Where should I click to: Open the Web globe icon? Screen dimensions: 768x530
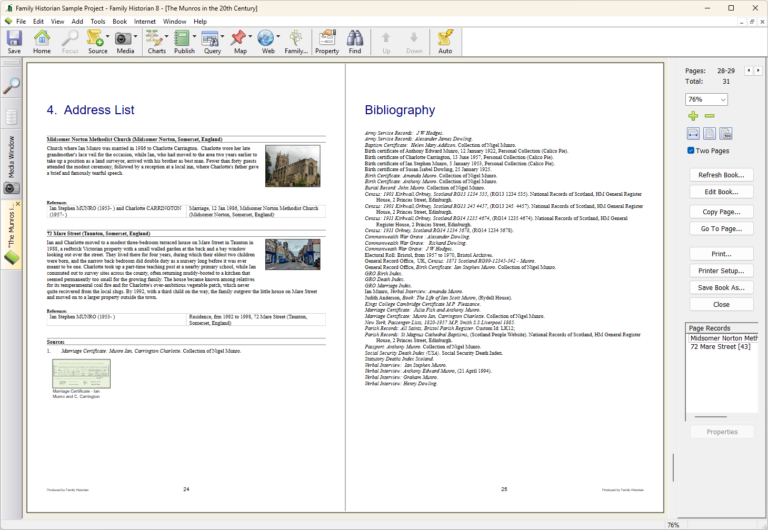(x=266, y=42)
